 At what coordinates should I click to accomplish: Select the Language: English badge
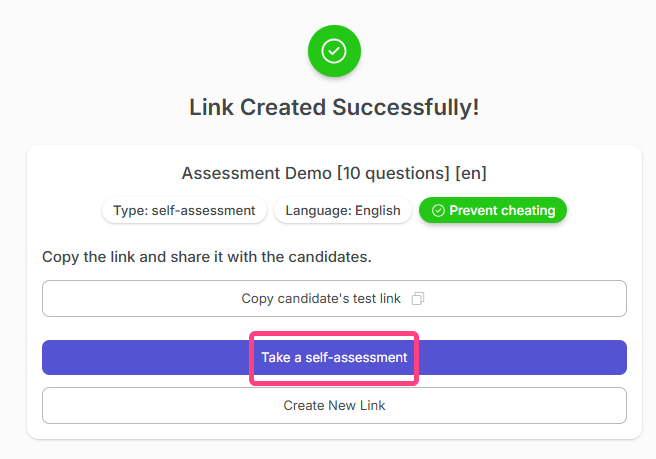(x=343, y=211)
